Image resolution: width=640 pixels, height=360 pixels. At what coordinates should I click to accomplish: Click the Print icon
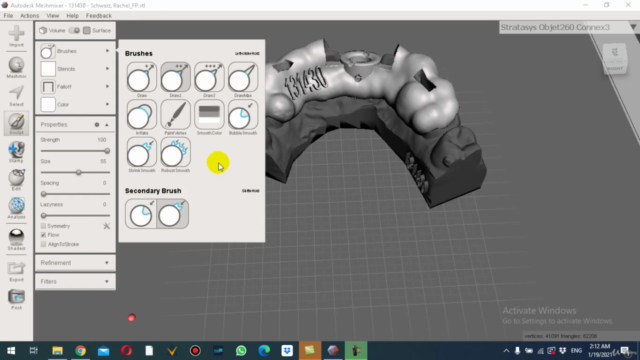point(16,297)
